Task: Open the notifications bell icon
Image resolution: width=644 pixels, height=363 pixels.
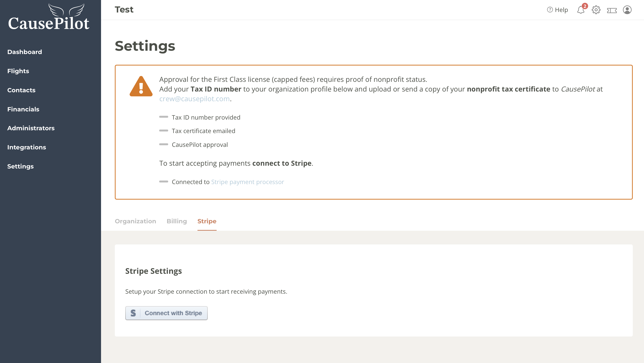Action: point(581,10)
